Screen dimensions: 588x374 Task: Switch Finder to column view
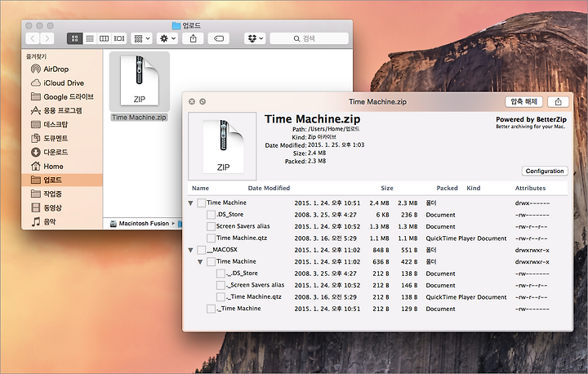pos(104,38)
